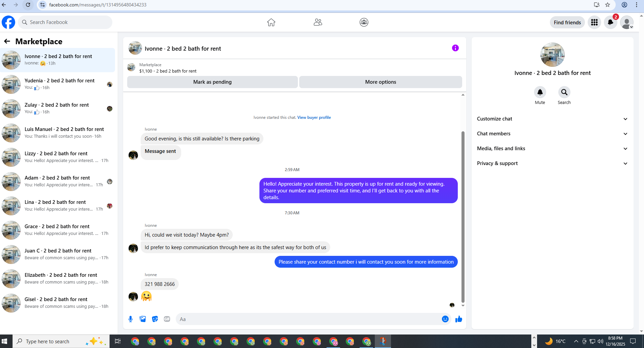Open notifications bell with 2 alerts
Screen dimensions: 644x348
[611, 22]
